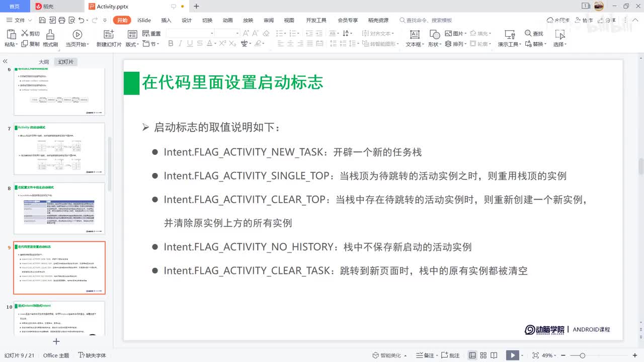The height and width of the screenshot is (362, 644).
Task: Select slide 7 thumbnail in panel
Action: click(59, 149)
